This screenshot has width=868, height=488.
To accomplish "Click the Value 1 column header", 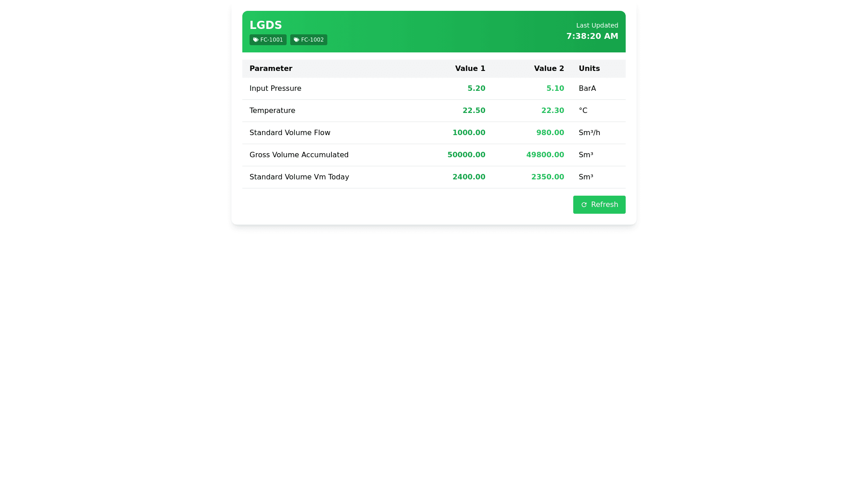I will coord(470,69).
